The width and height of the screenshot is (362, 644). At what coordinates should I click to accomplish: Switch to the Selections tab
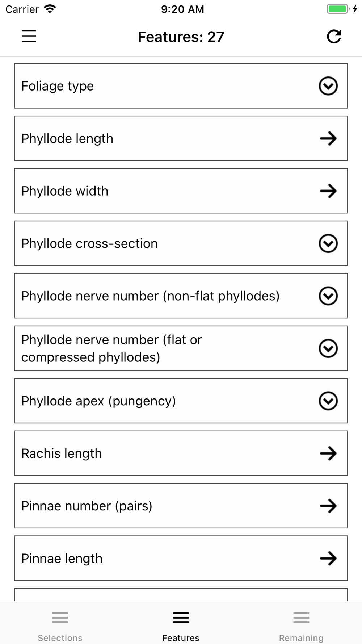60,626
